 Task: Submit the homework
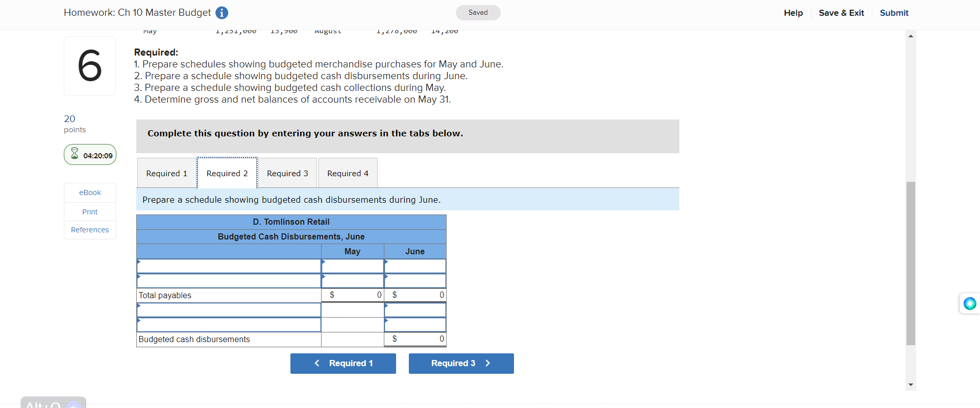point(894,13)
